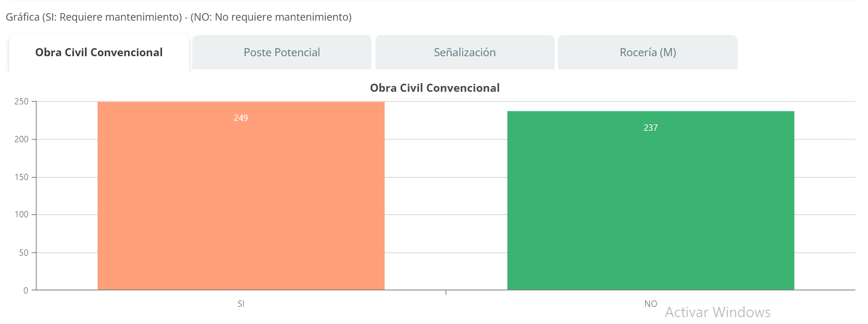868x324 pixels.
Task: Click the 250 y-axis tick label
Action: click(21, 102)
